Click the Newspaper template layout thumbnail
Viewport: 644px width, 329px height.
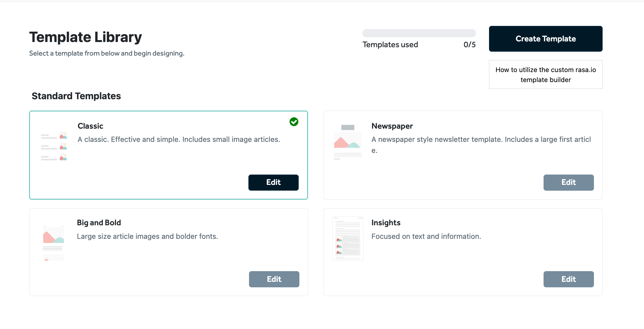point(348,142)
